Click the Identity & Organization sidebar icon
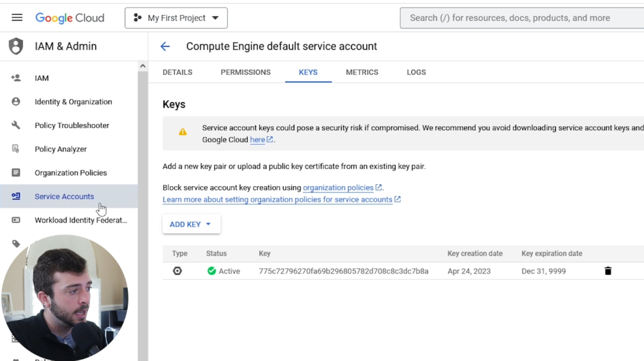The height and width of the screenshot is (361, 644). [x=16, y=102]
